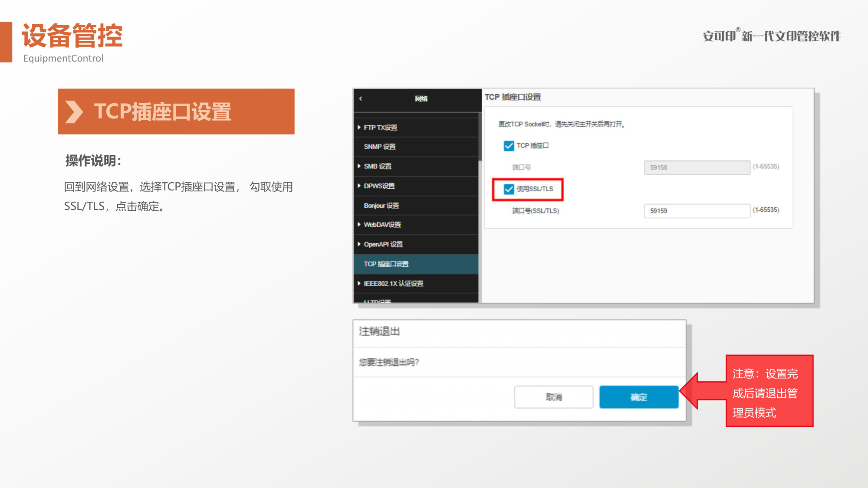Click the red arrow pointing at 确定
This screenshot has width=868, height=488.
[703, 391]
